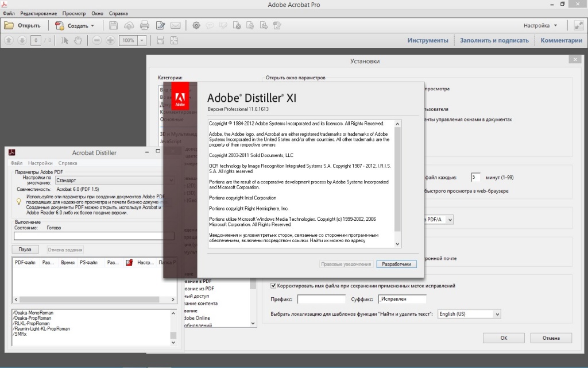The height and width of the screenshot is (368, 588).
Task: Click the highlight text icon
Action: [223, 25]
